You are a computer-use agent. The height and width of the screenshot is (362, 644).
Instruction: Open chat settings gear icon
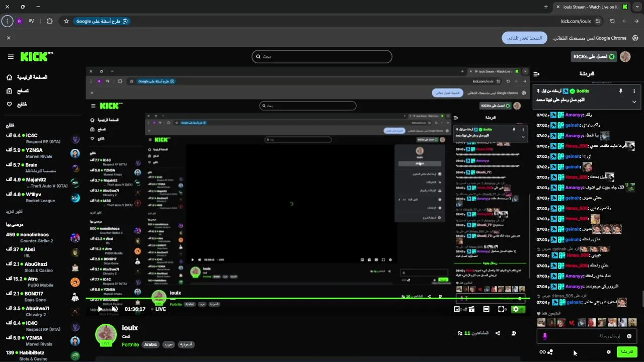pos(609,352)
